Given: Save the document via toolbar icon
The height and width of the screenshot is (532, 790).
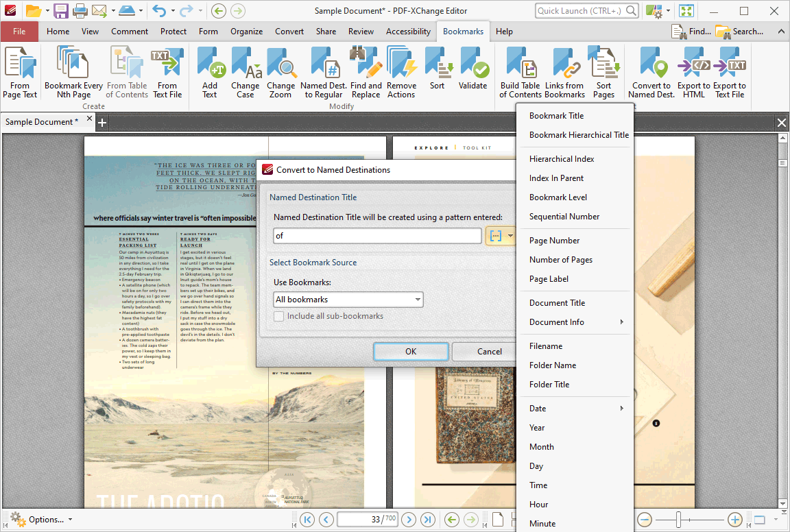Looking at the screenshot, I should [x=61, y=10].
